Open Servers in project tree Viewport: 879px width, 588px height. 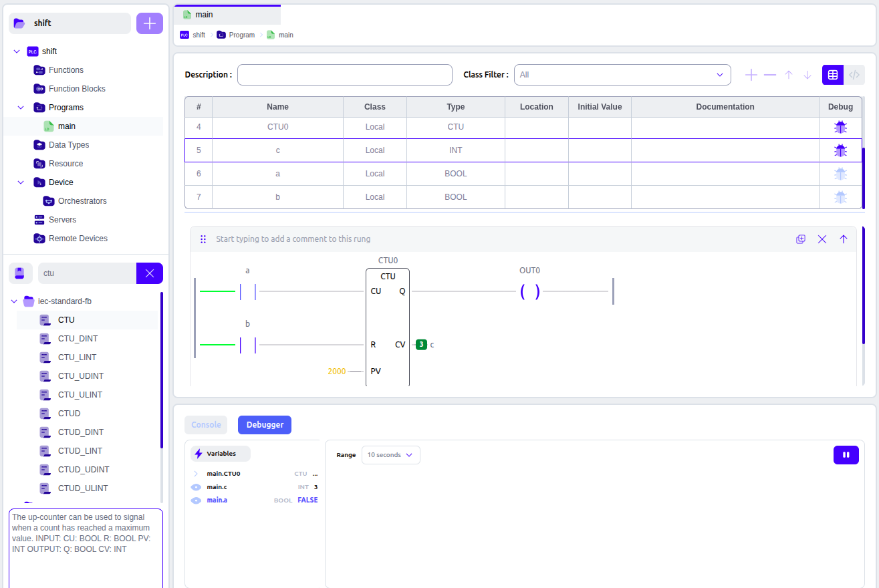coord(63,220)
